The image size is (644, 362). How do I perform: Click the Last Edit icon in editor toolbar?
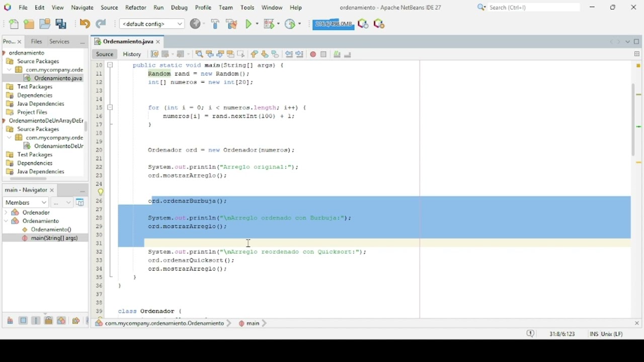pyautogui.click(x=154, y=54)
